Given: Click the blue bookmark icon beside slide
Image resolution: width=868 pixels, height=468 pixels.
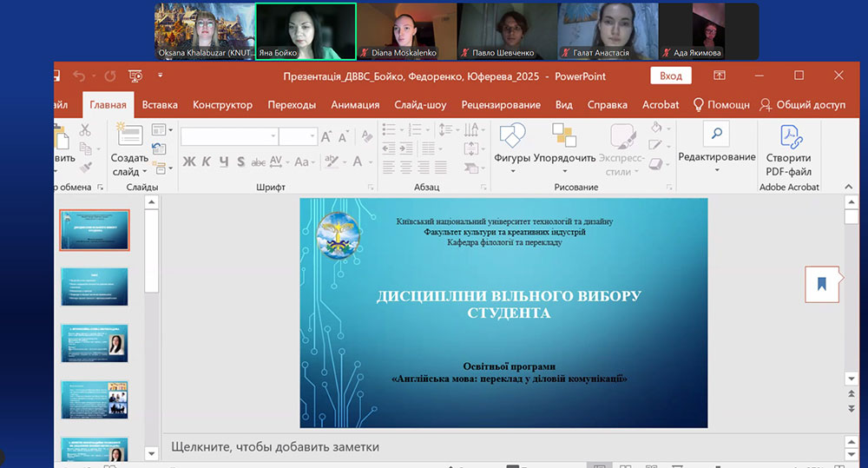Looking at the screenshot, I should pos(821,283).
